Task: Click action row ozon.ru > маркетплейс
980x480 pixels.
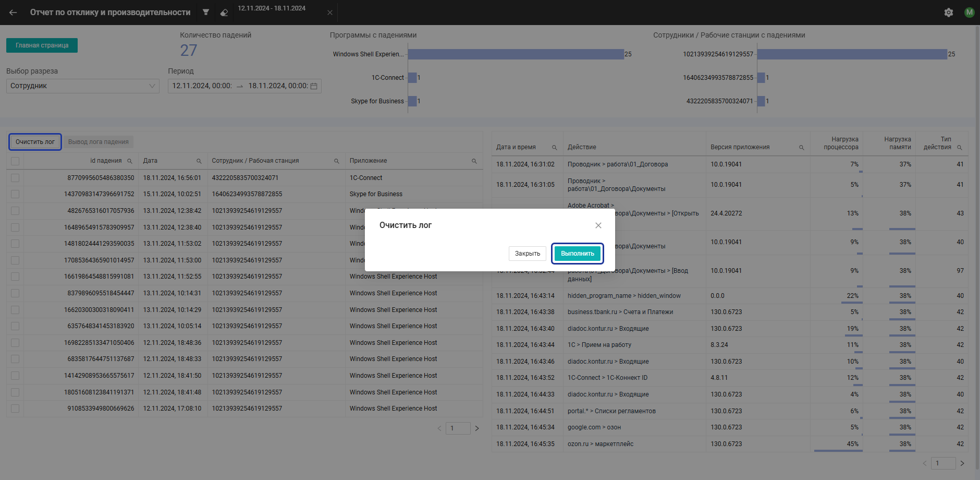Action: [x=730, y=444]
